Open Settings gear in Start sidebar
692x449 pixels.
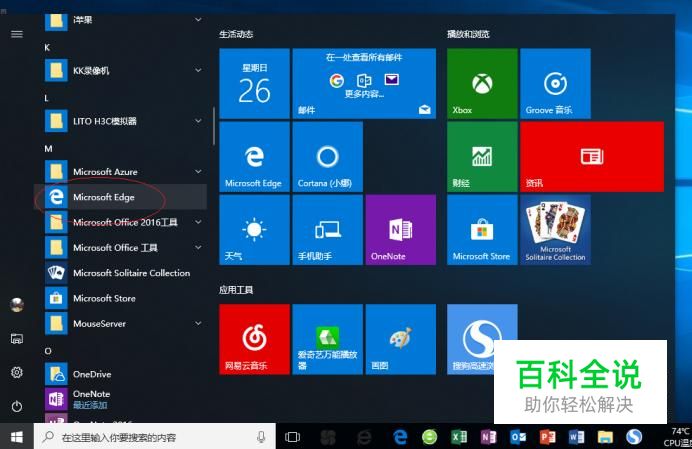point(17,373)
